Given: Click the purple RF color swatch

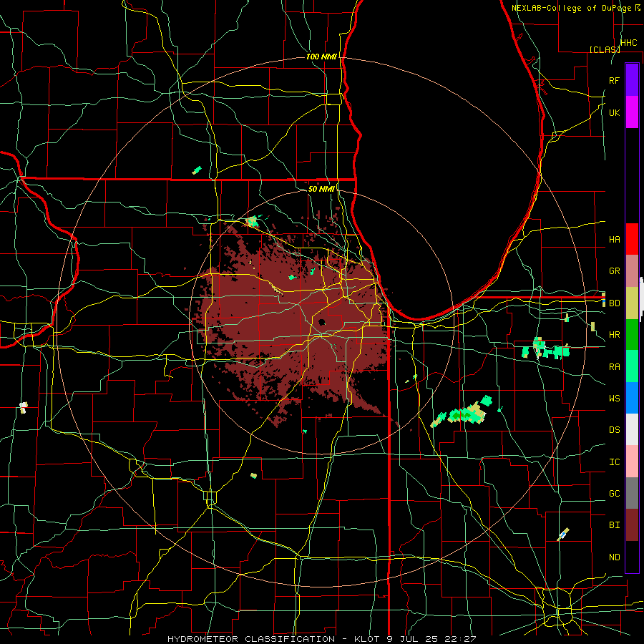Looking at the screenshot, I should point(632,80).
